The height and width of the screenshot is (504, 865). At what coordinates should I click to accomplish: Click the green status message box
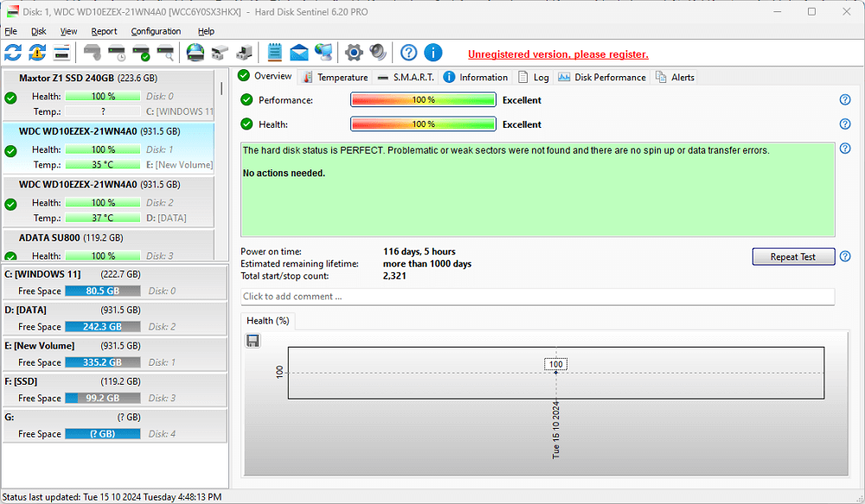[537, 189]
